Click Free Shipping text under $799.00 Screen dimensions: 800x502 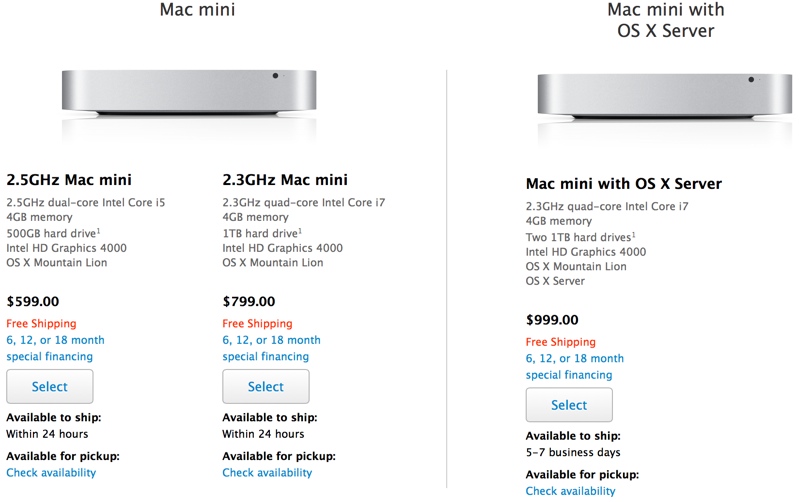pos(257,323)
